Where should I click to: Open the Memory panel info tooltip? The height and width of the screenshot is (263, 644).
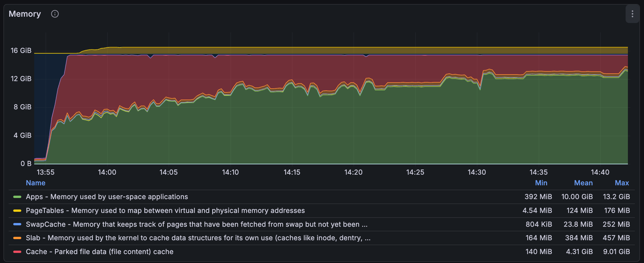coord(55,14)
